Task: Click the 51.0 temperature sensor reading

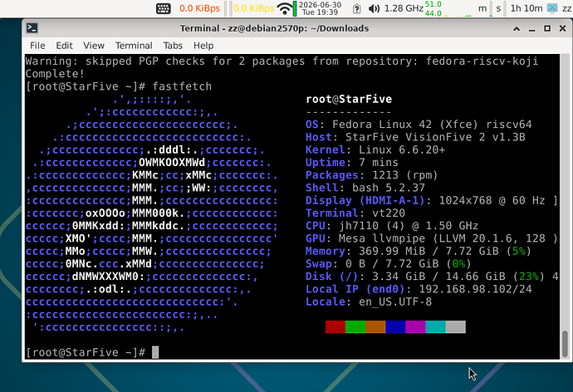Action: [x=433, y=4]
